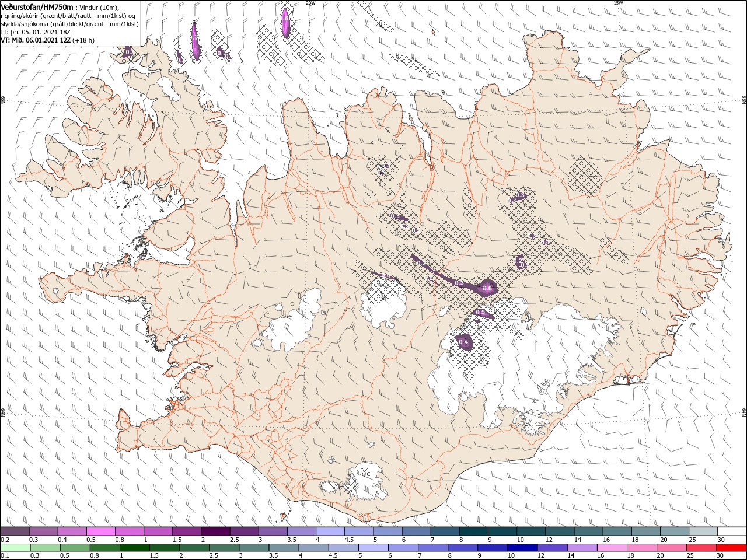Select the violet swatch labeled 12, lower row
The width and height of the screenshot is (747, 560).
(552, 548)
